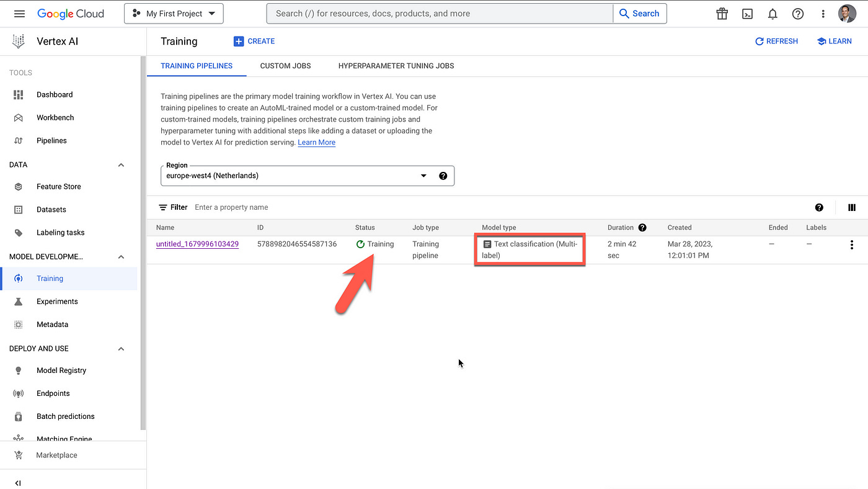This screenshot has width=868, height=489.
Task: Collapse the DEPLOY AND USE section
Action: click(121, 348)
